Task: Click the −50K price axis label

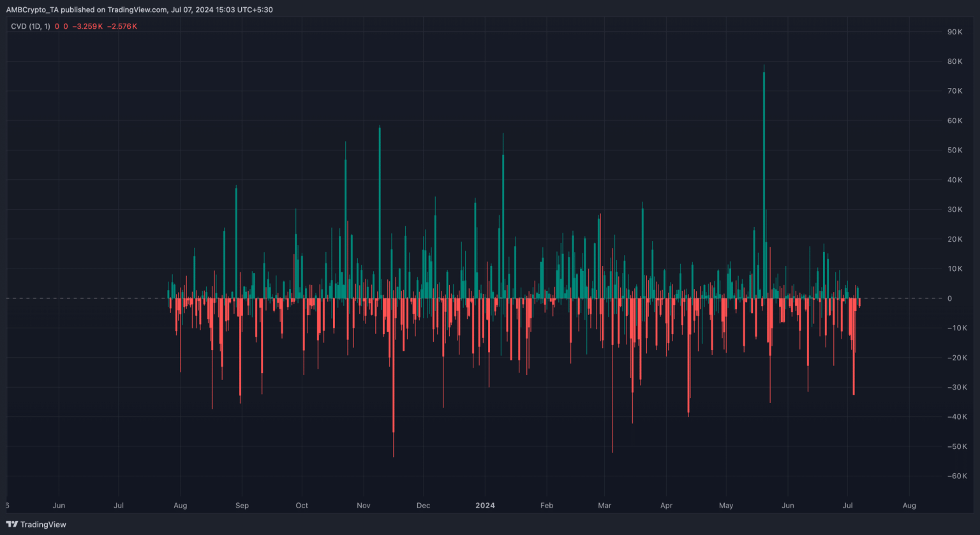Action: click(x=956, y=446)
